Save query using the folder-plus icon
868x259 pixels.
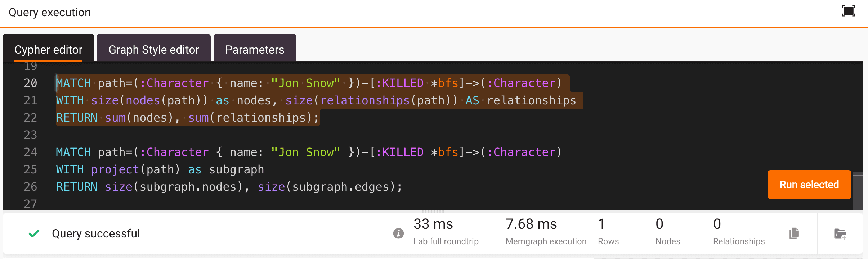click(840, 234)
